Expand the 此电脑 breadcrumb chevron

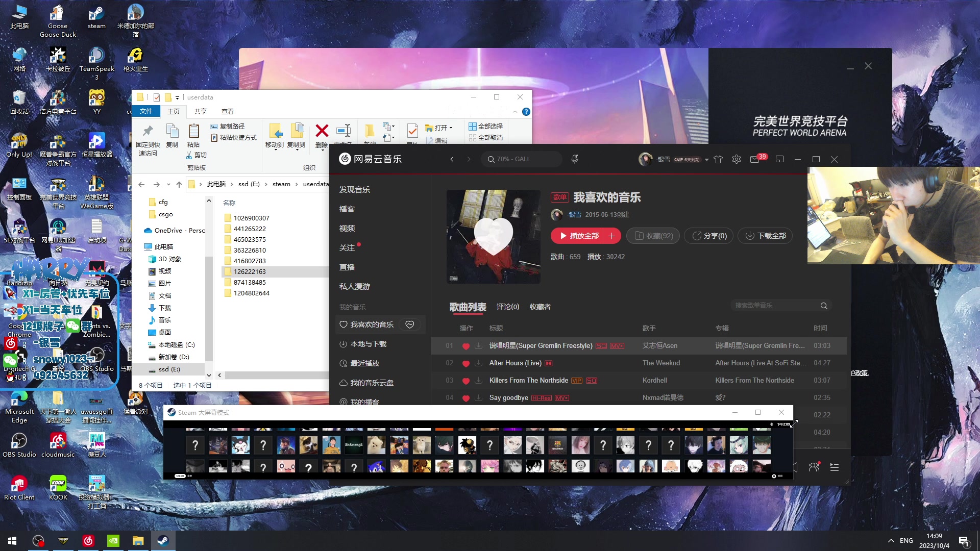(232, 184)
